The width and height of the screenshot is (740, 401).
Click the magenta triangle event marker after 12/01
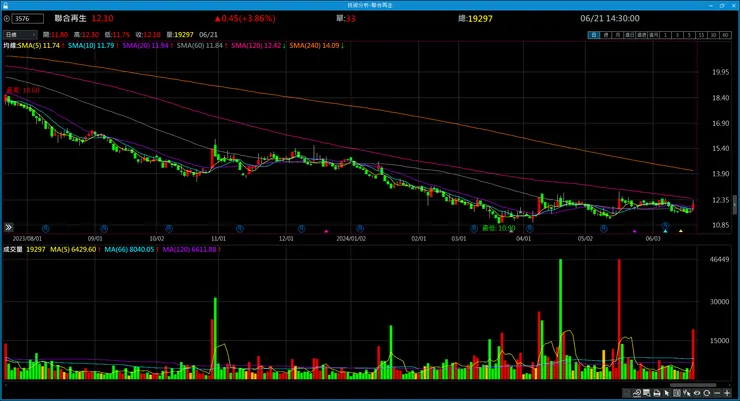326,231
